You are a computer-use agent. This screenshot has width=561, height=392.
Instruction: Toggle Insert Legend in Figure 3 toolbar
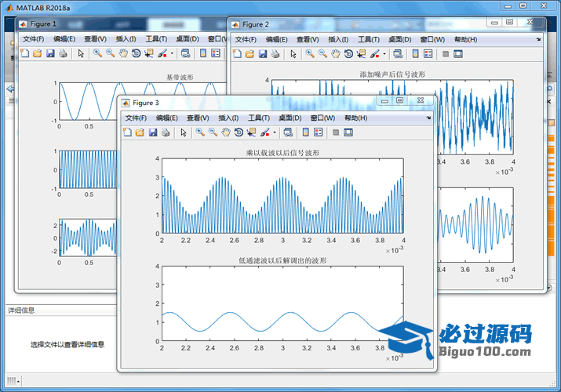tap(319, 132)
